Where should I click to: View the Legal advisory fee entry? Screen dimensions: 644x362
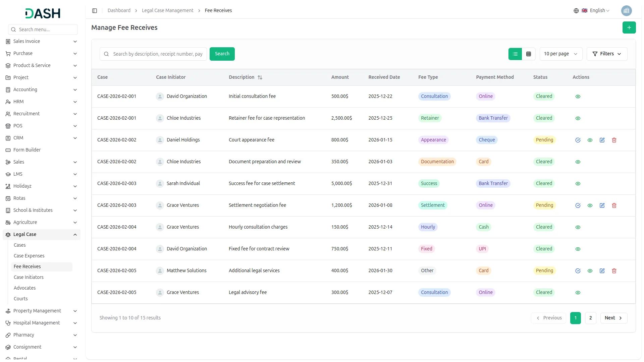(x=578, y=292)
